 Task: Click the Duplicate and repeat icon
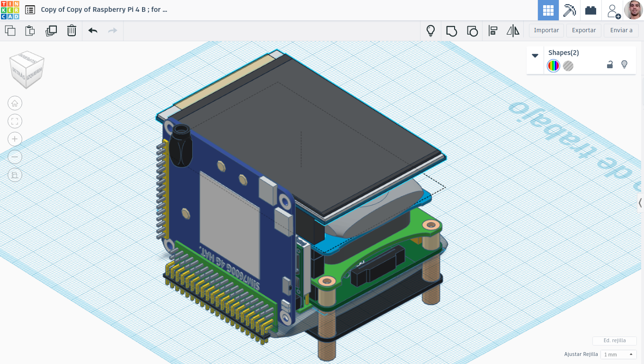click(51, 31)
